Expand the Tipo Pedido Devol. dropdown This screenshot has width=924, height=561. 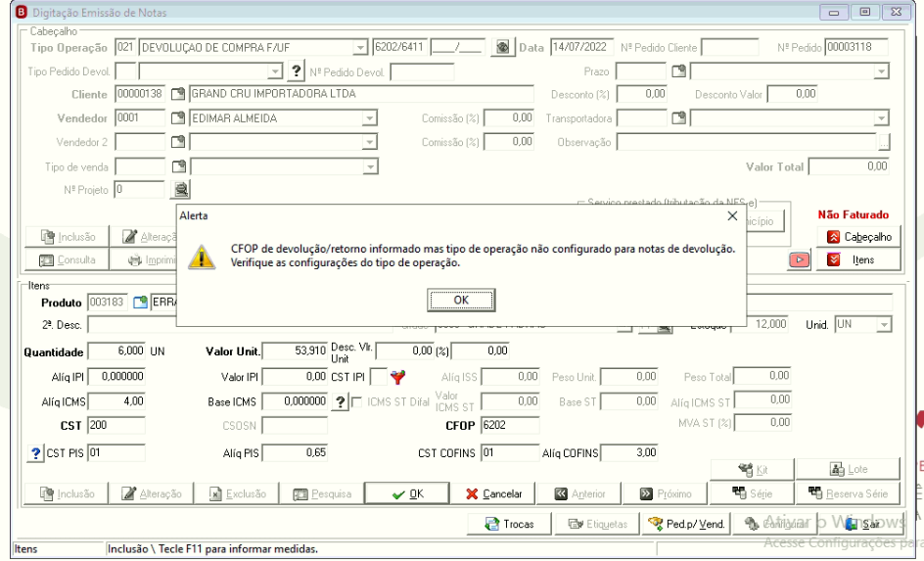tap(275, 71)
